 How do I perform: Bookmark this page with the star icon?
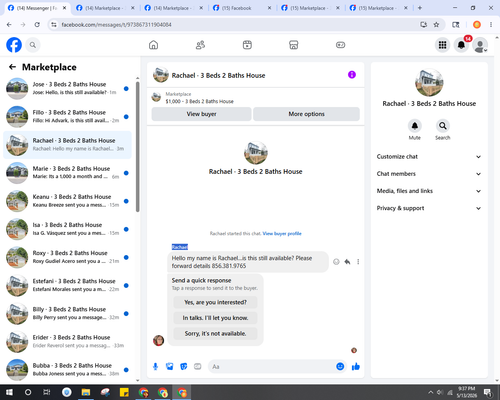(436, 24)
